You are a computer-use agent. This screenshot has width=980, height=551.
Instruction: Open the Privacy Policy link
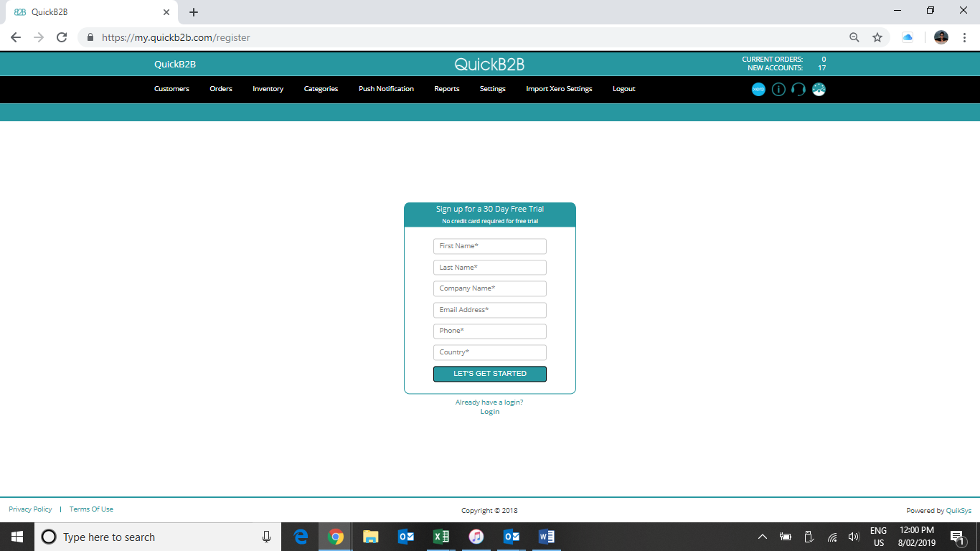(x=30, y=509)
